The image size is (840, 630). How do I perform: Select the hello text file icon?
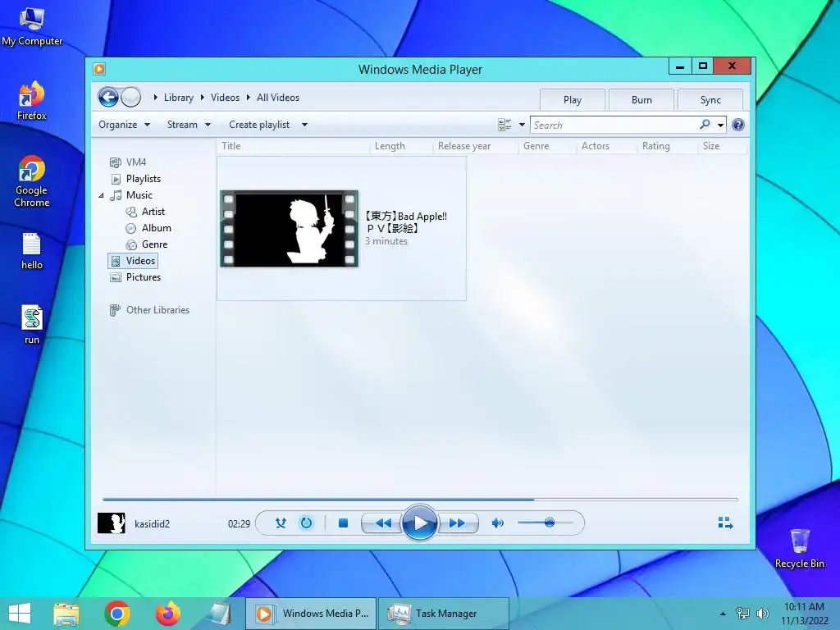[32, 251]
